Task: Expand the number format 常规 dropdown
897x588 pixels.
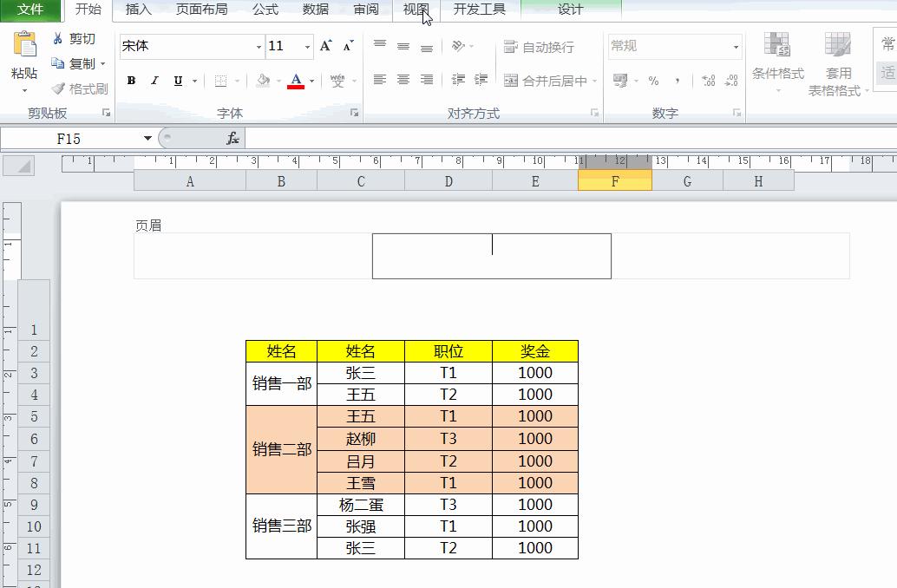Action: pos(736,46)
